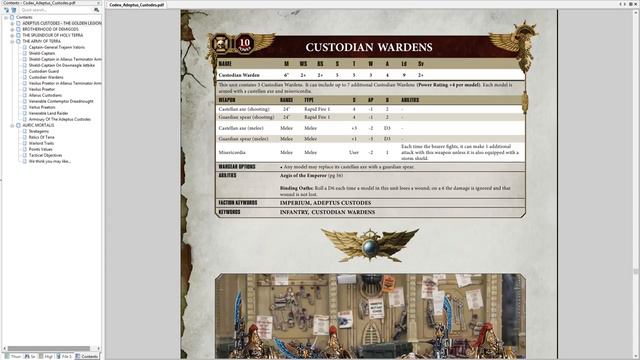This screenshot has width=640, height=360.
Task: Click the book icon beside THE ARMY OF TERRA
Action: 18,41
